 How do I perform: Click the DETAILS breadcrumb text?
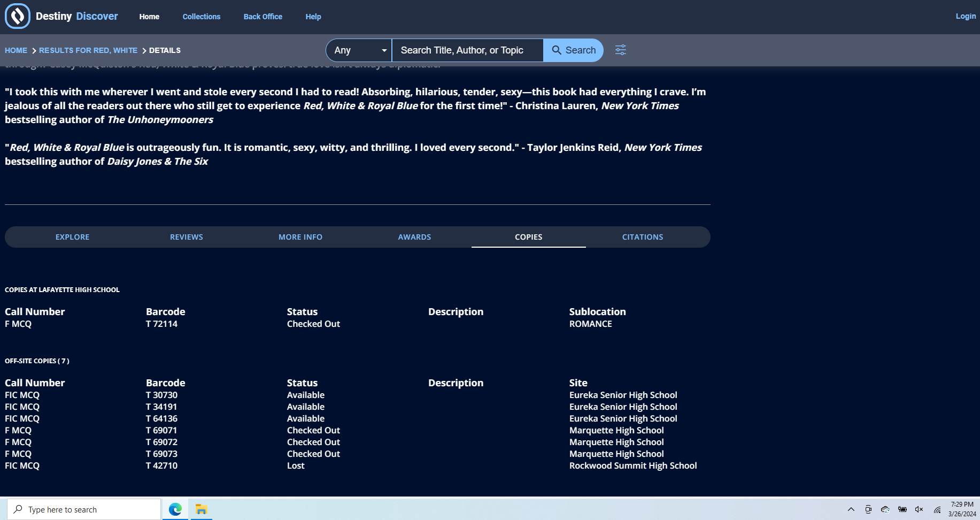tap(165, 50)
